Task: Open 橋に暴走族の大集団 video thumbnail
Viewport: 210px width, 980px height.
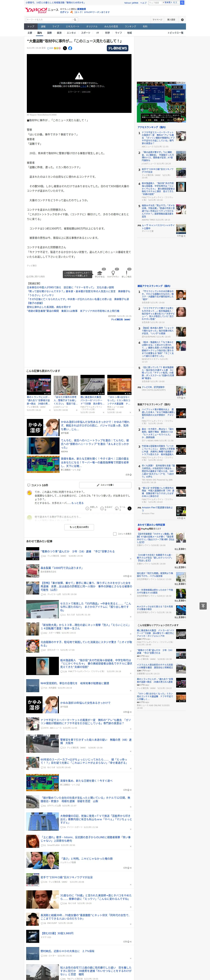Action: (x=92, y=385)
